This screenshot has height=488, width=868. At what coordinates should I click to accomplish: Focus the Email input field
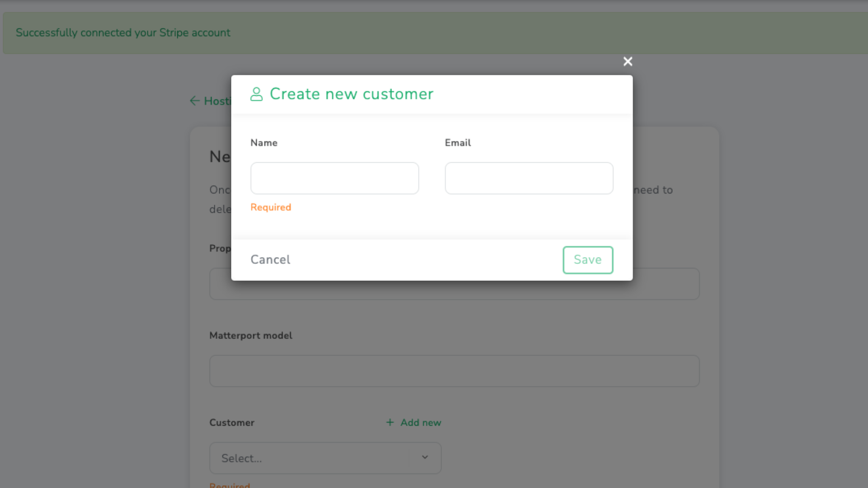pos(529,178)
